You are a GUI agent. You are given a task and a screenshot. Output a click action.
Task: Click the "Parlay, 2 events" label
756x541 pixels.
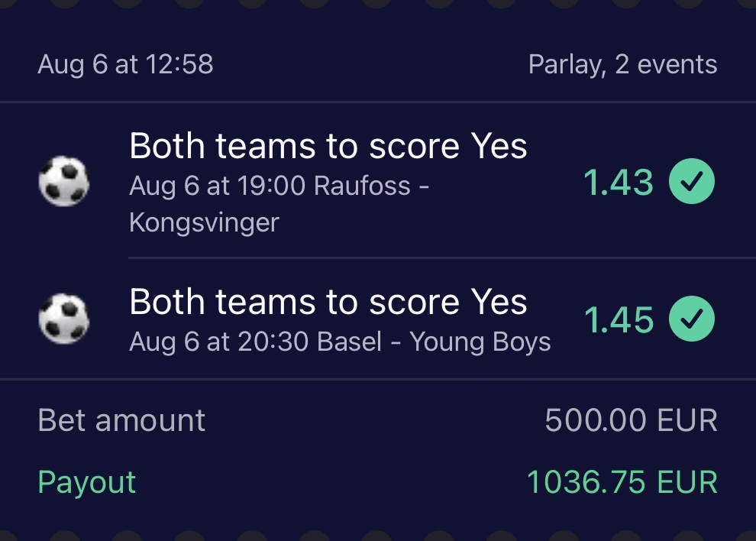point(622,65)
